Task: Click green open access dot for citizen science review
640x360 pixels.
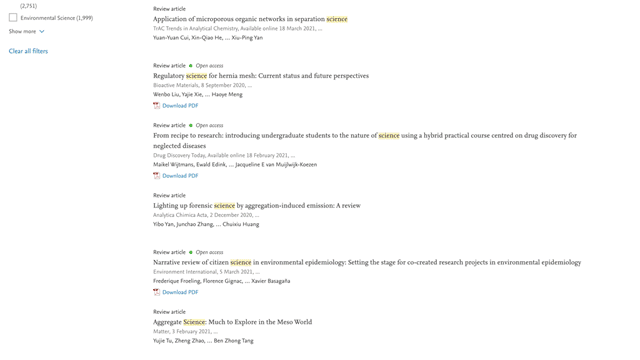Action: [191, 252]
